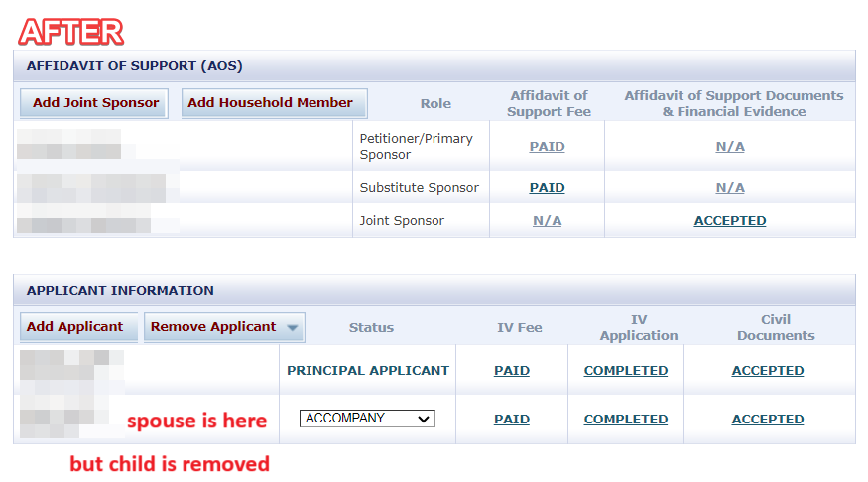Click the spouse's PAID IV fee link
Image resolution: width=868 pixels, height=482 pixels.
pyautogui.click(x=512, y=420)
